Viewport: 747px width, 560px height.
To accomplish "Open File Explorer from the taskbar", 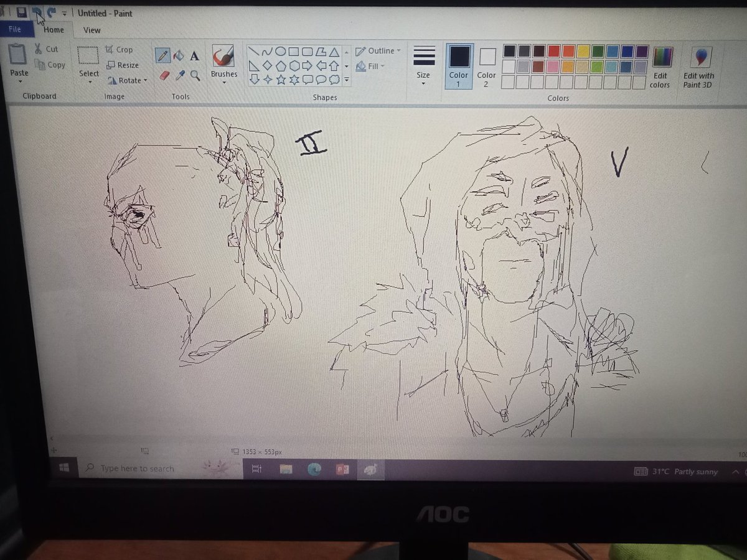I will point(286,469).
